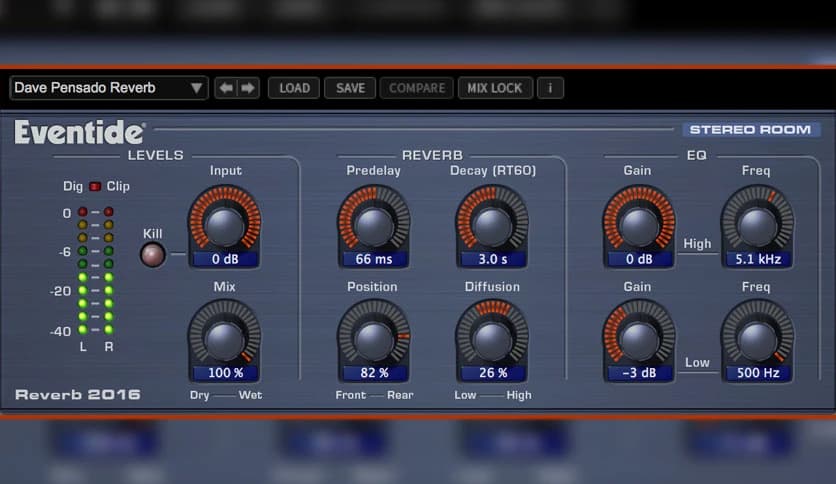Click the High band label in EQ
Screen dimensions: 836x484
pyautogui.click(x=697, y=244)
